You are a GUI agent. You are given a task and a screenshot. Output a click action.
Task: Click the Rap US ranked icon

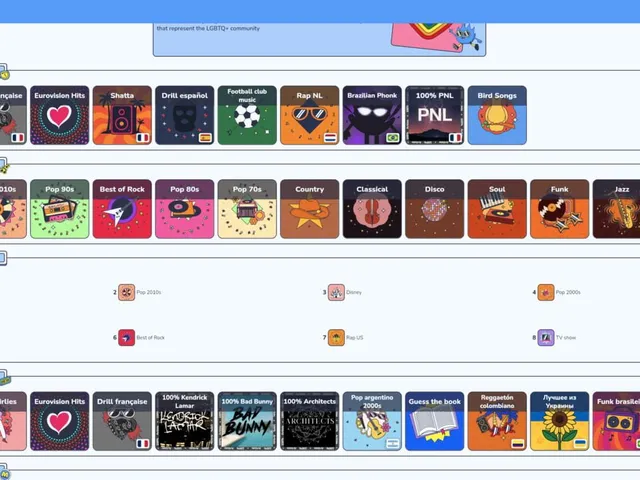336,338
